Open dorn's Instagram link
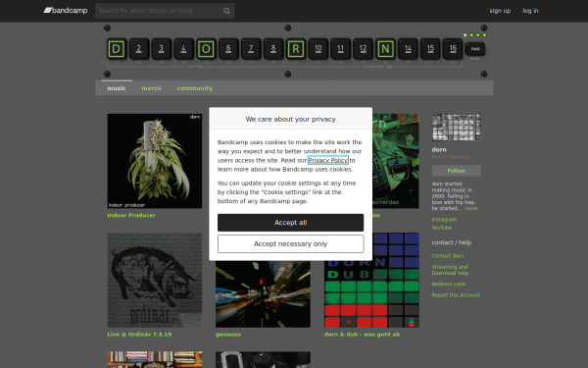 pyautogui.click(x=444, y=220)
